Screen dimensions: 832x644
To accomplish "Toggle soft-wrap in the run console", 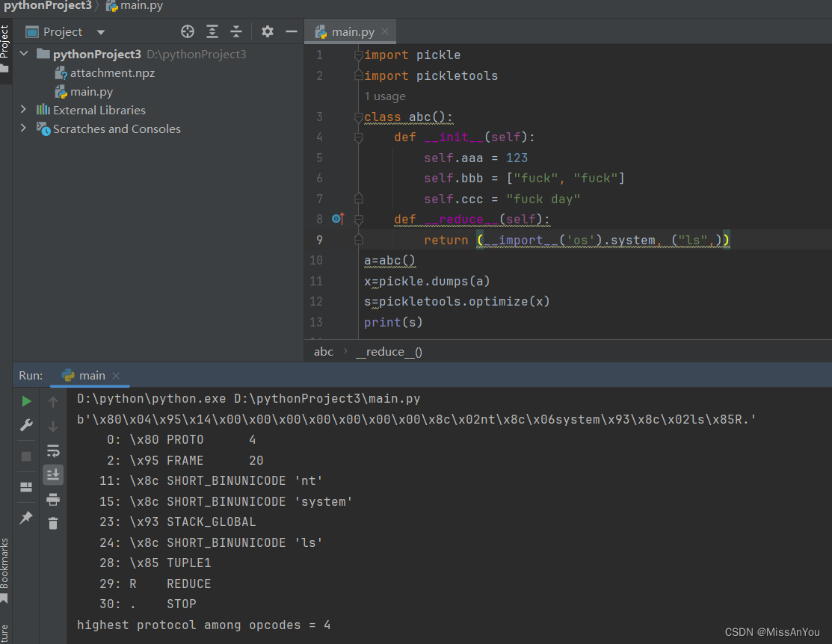I will pos(53,451).
